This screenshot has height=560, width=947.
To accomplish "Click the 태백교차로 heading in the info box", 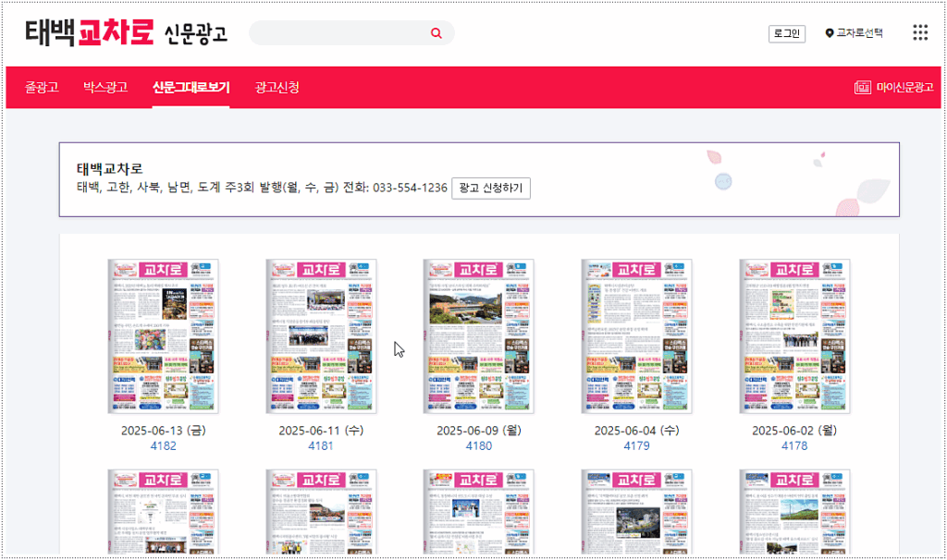I will coord(110,169).
